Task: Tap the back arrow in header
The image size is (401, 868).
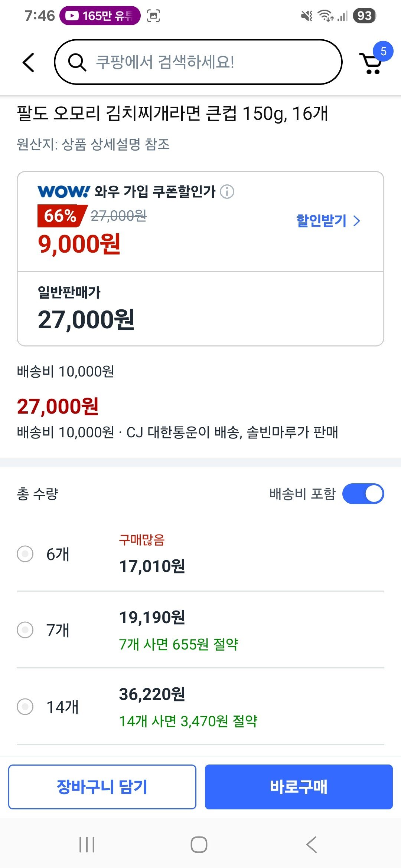Action: (x=29, y=62)
